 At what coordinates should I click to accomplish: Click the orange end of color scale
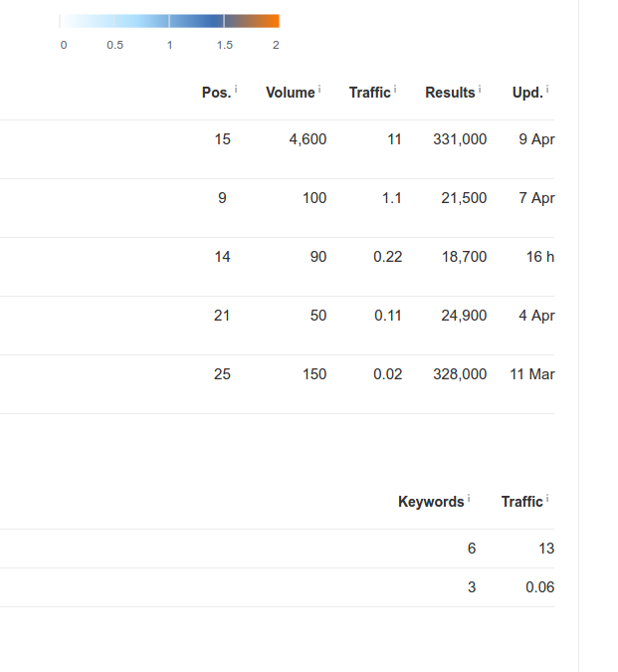tap(267, 21)
